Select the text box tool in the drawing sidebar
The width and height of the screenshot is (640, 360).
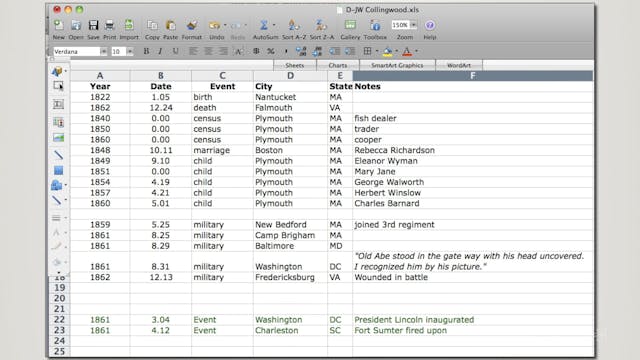pos(58,104)
